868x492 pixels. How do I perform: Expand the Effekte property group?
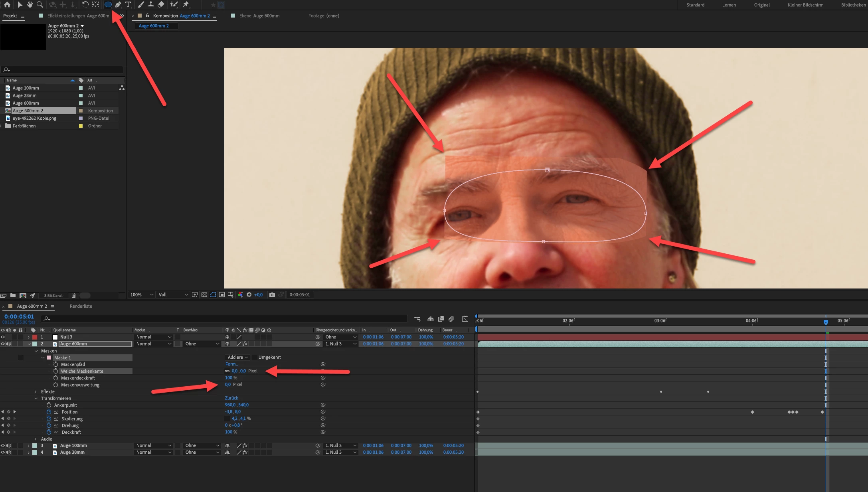[x=36, y=392]
